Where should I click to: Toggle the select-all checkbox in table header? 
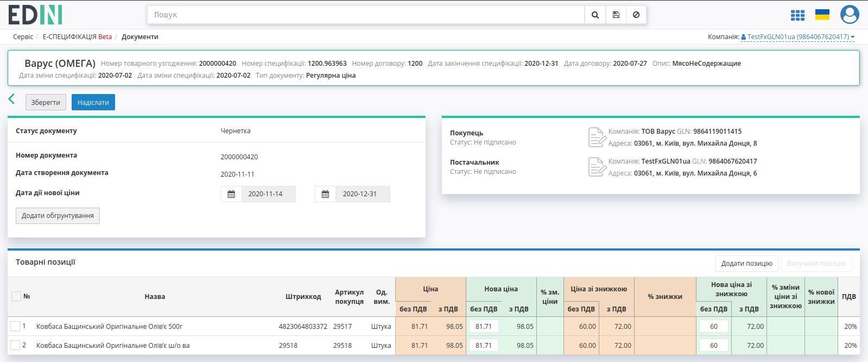[16, 296]
